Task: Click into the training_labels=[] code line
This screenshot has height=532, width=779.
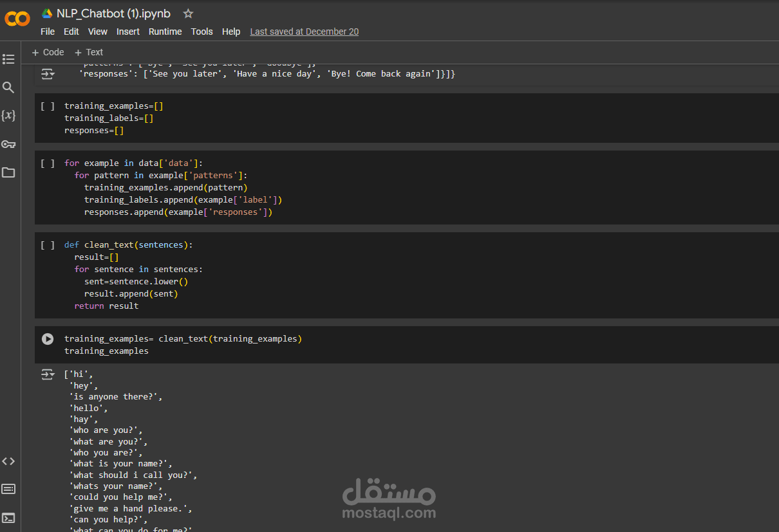Action: (109, 118)
